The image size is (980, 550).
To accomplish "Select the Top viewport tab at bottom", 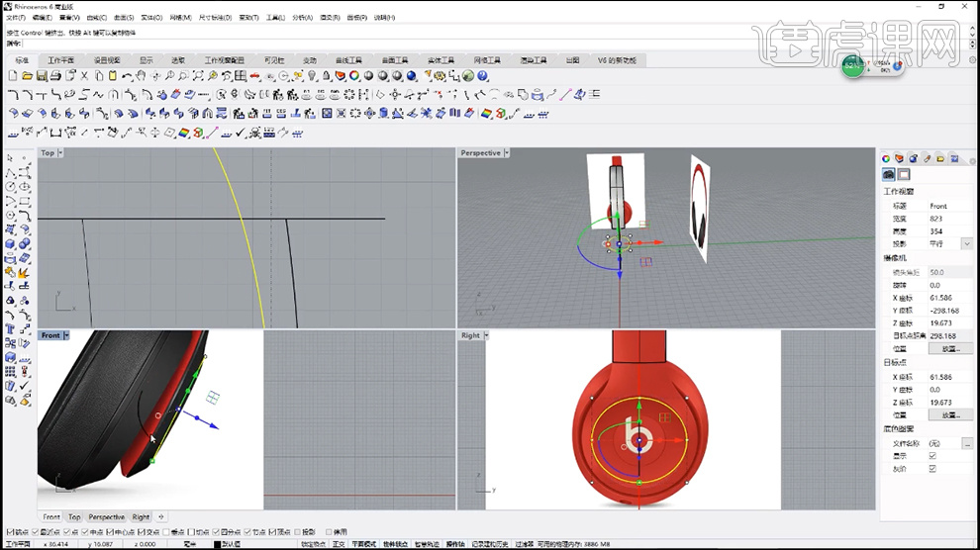I will click(x=74, y=517).
